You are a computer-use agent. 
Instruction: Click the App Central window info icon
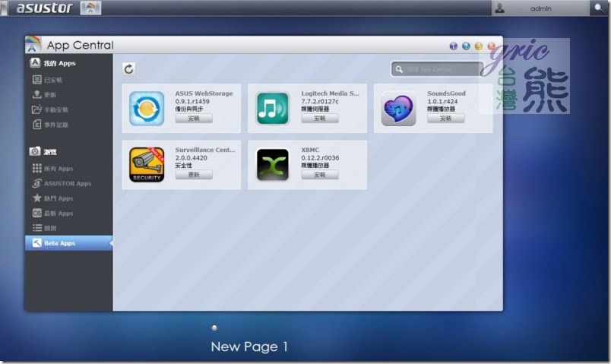453,46
